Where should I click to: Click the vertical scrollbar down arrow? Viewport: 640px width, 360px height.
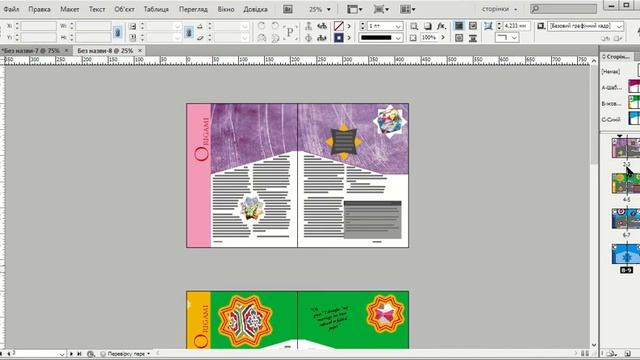(x=594, y=345)
